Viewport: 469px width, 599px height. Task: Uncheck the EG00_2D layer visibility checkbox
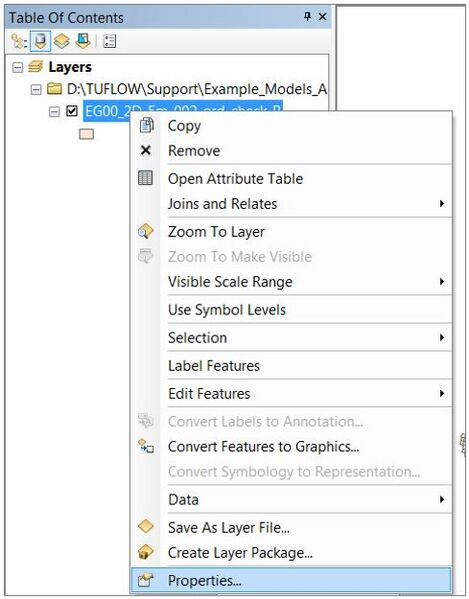tap(72, 111)
